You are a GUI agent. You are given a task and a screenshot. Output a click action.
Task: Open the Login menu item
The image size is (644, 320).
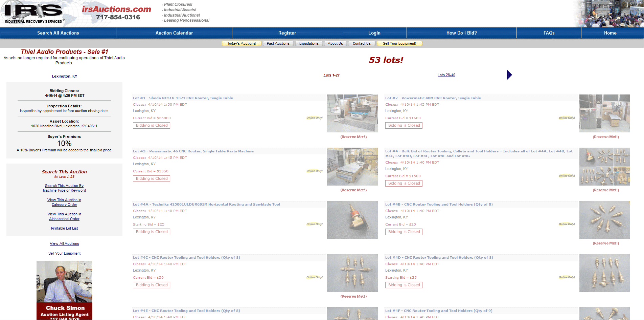pos(374,33)
